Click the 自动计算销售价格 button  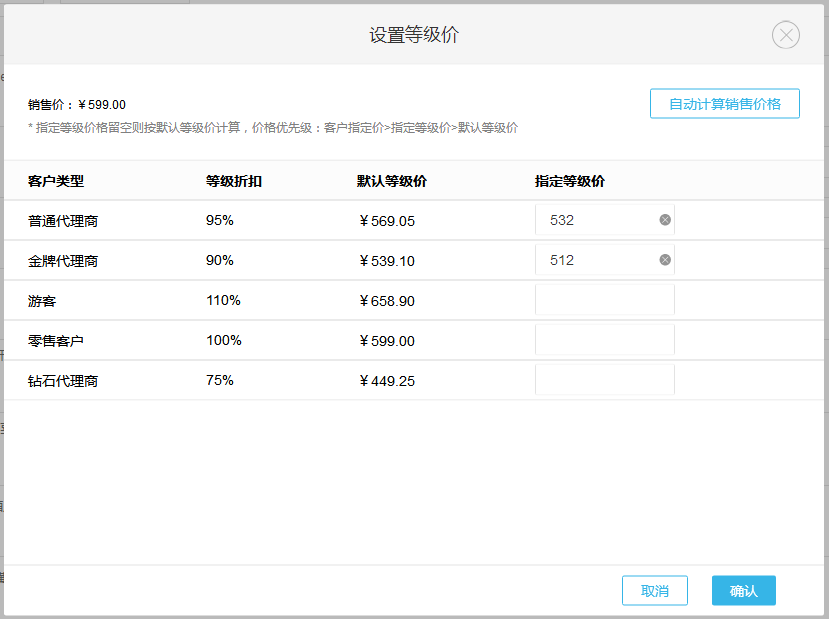[x=723, y=102]
